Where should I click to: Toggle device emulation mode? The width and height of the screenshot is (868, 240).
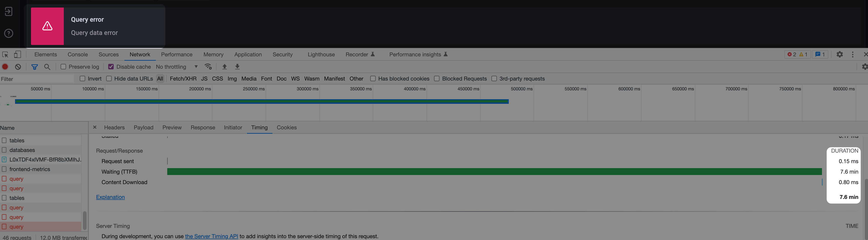click(17, 54)
